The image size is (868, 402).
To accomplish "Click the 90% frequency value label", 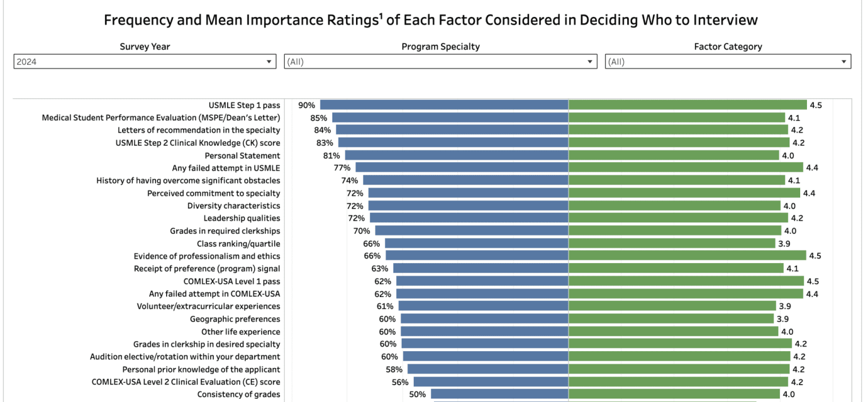I will click(x=306, y=104).
